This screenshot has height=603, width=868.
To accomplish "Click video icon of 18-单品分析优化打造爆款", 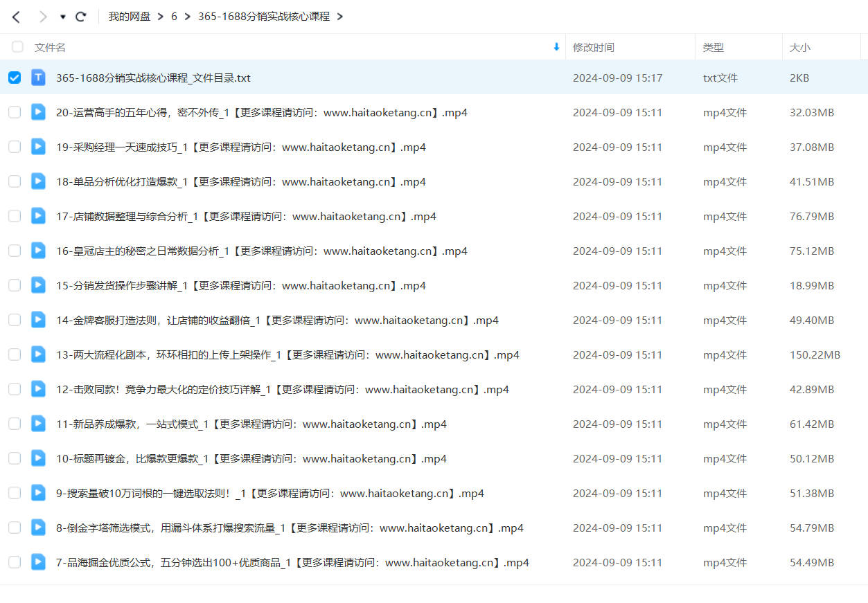I will pos(38,181).
